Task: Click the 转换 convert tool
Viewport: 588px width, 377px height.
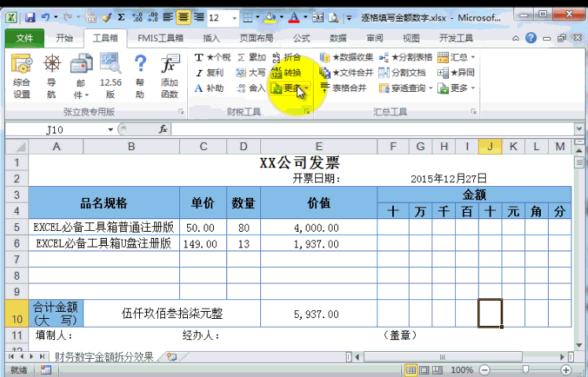Action: (285, 72)
